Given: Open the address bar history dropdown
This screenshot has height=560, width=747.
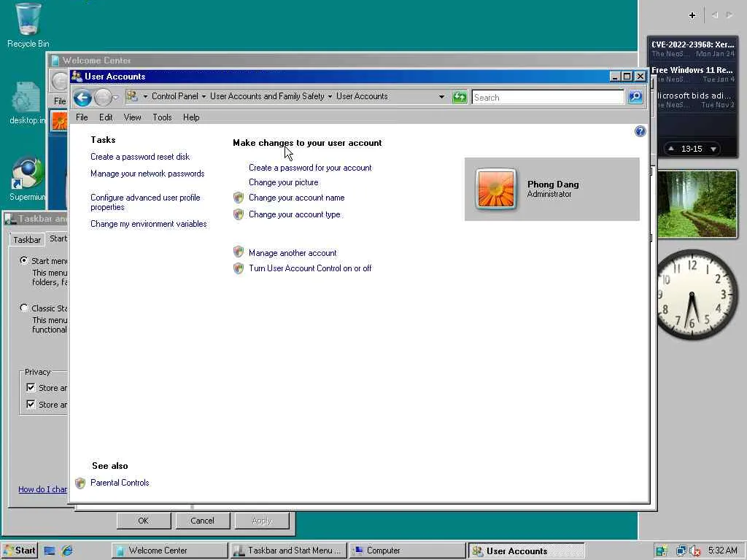Looking at the screenshot, I should 441,97.
